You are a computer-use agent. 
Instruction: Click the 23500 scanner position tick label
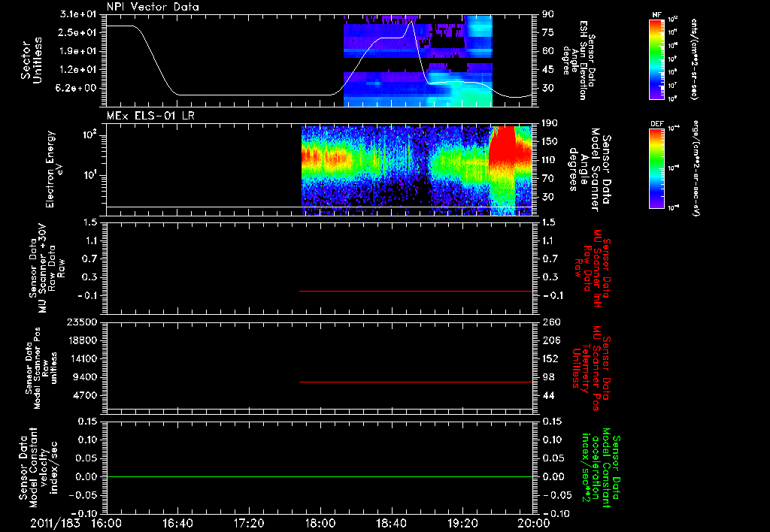(x=82, y=322)
